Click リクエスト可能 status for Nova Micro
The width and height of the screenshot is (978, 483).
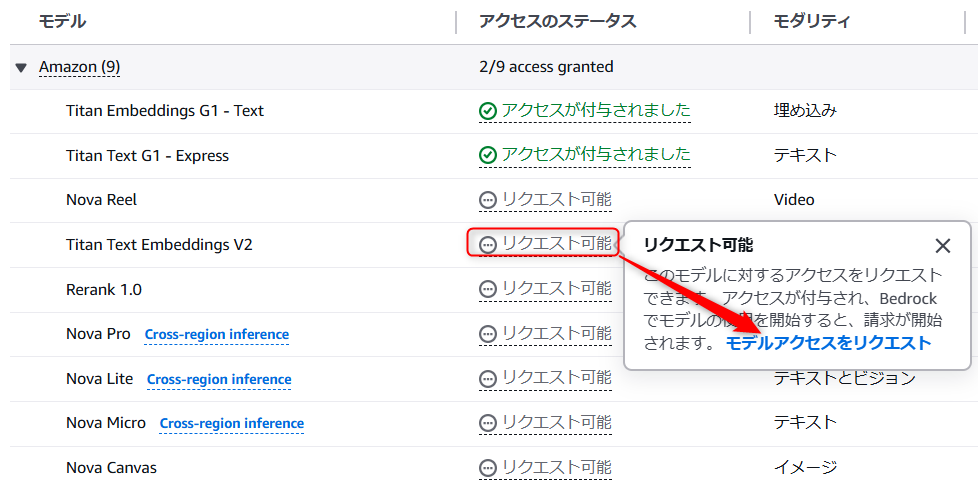545,422
